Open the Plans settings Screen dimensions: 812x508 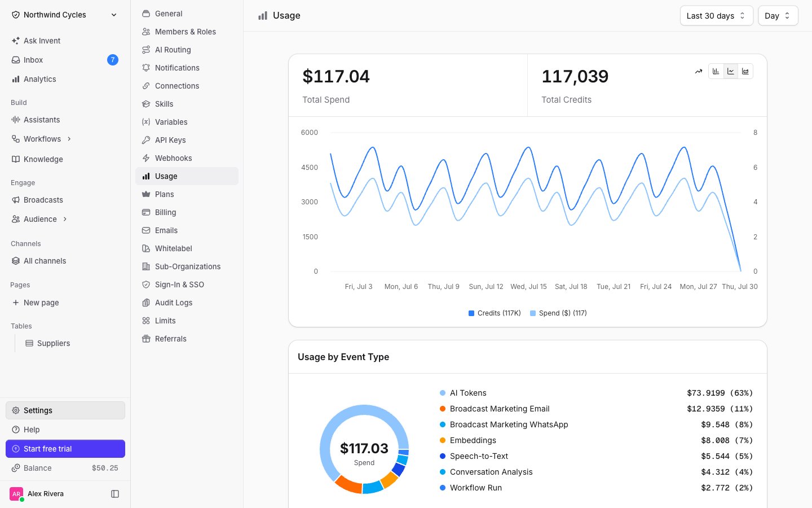187,194
